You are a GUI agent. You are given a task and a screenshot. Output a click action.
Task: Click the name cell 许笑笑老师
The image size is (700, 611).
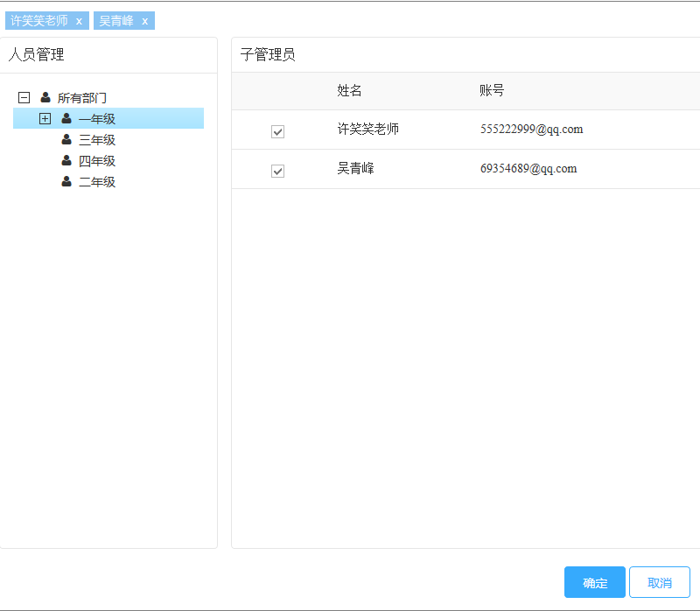coord(367,129)
